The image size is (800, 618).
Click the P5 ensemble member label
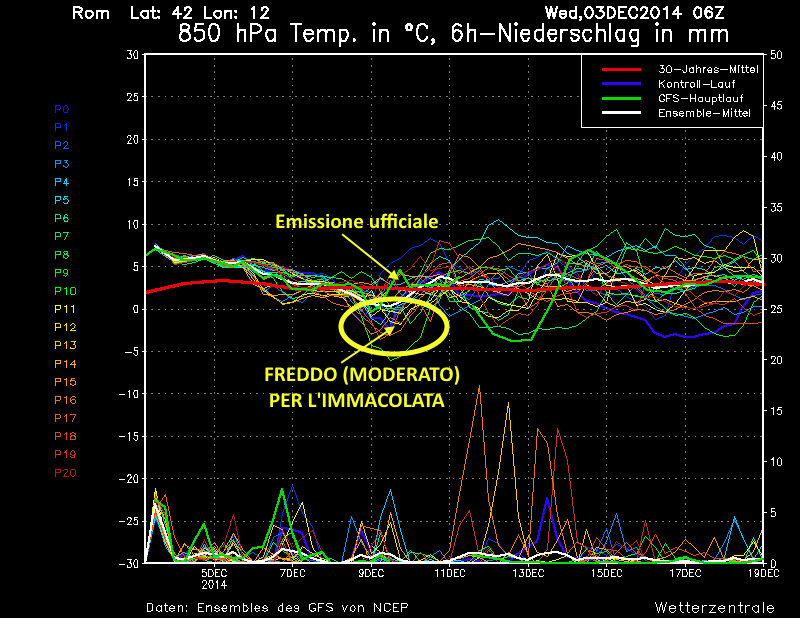click(x=61, y=200)
